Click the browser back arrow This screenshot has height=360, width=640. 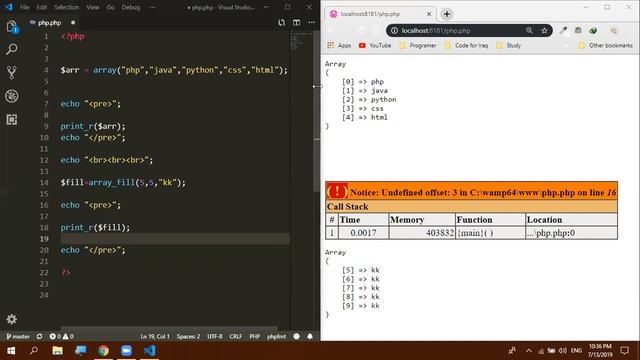[x=331, y=31]
